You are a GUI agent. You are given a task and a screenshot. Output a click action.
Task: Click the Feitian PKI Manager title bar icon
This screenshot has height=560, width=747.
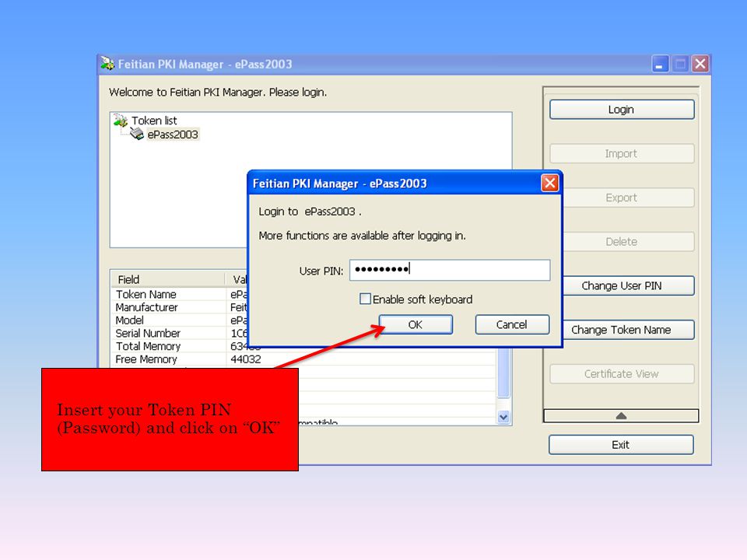107,64
